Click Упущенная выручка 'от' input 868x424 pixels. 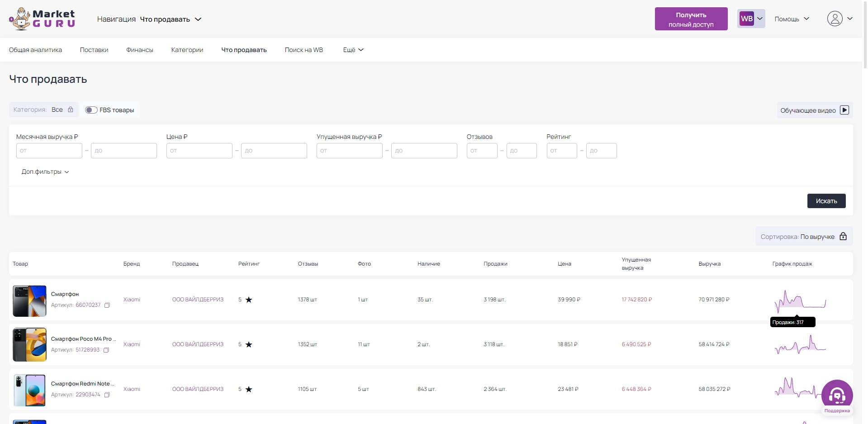[350, 151]
